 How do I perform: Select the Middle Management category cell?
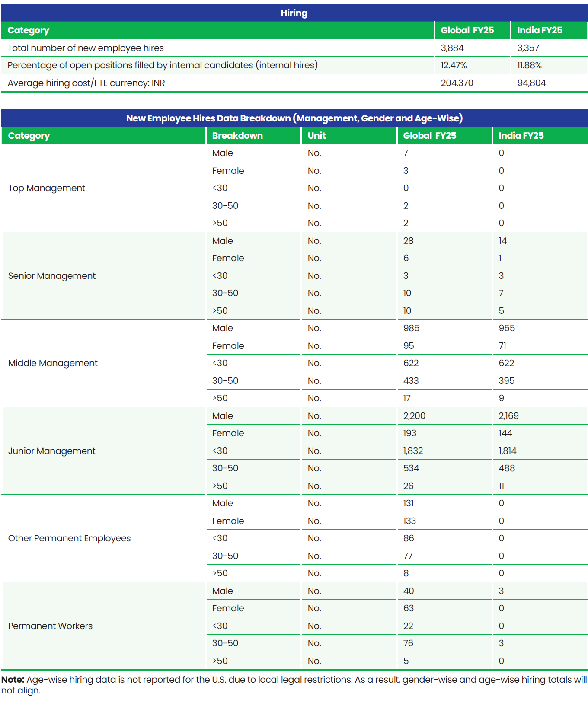(x=103, y=363)
